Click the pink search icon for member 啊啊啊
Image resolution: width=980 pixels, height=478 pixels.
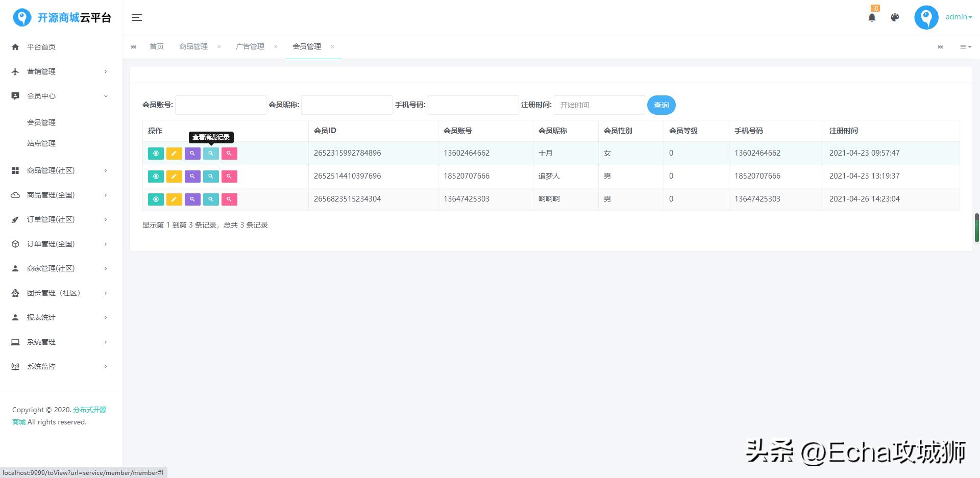point(229,199)
